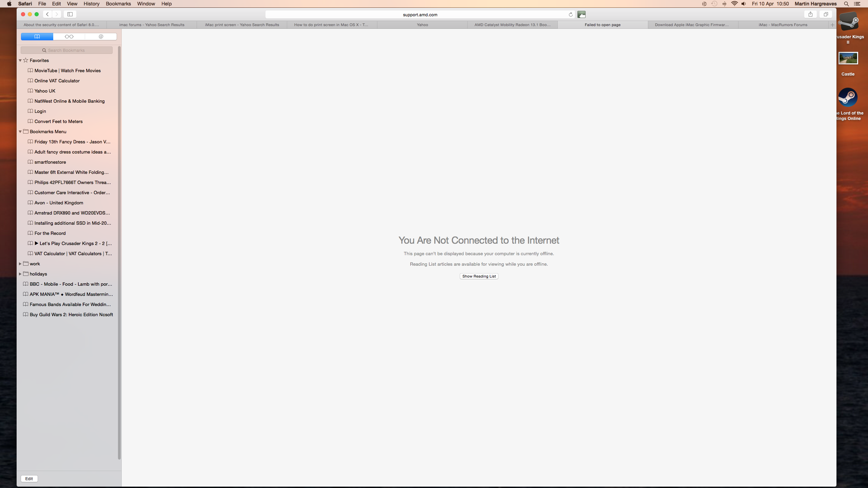Viewport: 868px width, 488px height.
Task: Add a new tab with plus icon
Action: coord(832,25)
